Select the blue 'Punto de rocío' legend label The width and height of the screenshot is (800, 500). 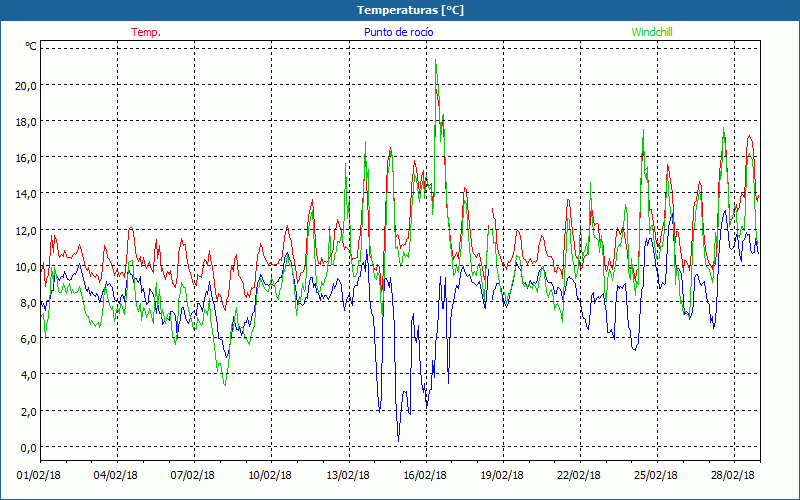(398, 32)
